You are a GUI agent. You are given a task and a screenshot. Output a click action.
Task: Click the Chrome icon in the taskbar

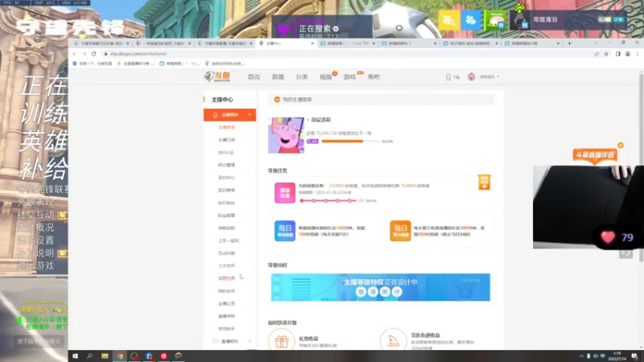(119, 356)
